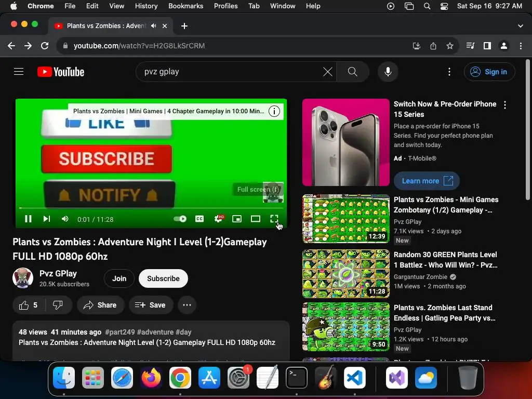Pause the video with the pause button
Screen dimensions: 532x399
(28, 219)
